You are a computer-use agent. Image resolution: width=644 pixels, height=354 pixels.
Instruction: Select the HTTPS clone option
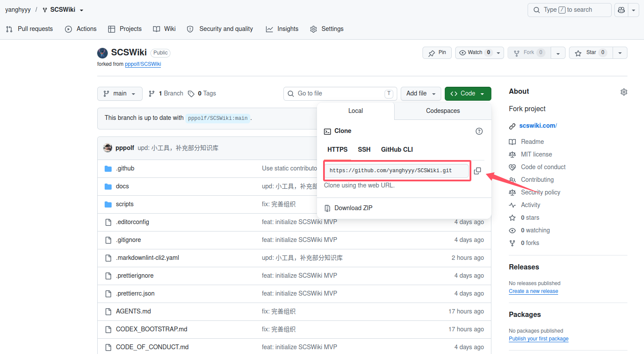[337, 150]
